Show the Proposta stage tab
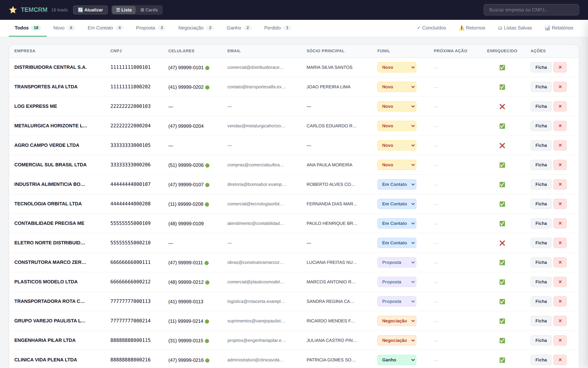The image size is (588, 368). [151, 28]
